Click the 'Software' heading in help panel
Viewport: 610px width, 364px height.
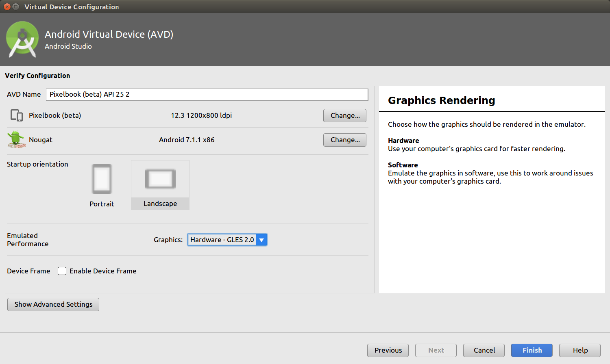coord(403,165)
